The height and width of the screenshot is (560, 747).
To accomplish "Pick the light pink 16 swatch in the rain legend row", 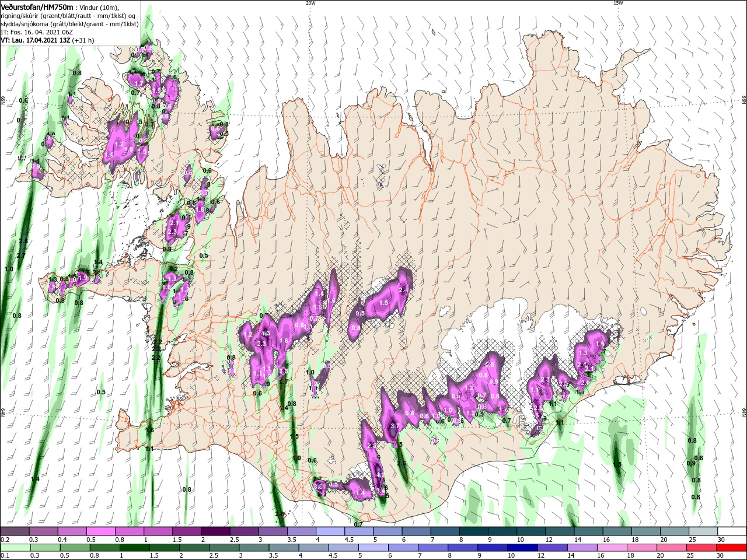I will (x=612, y=548).
